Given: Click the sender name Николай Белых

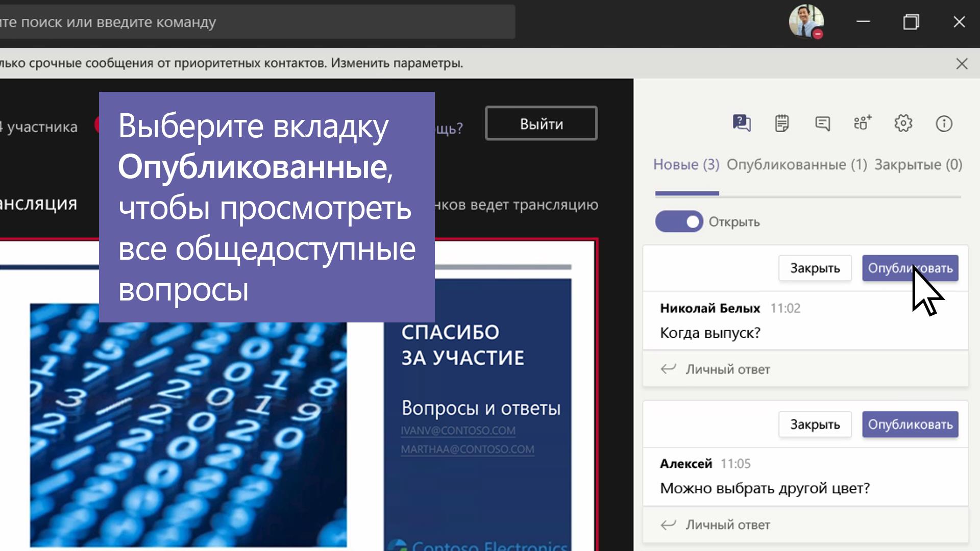Looking at the screenshot, I should (x=710, y=308).
